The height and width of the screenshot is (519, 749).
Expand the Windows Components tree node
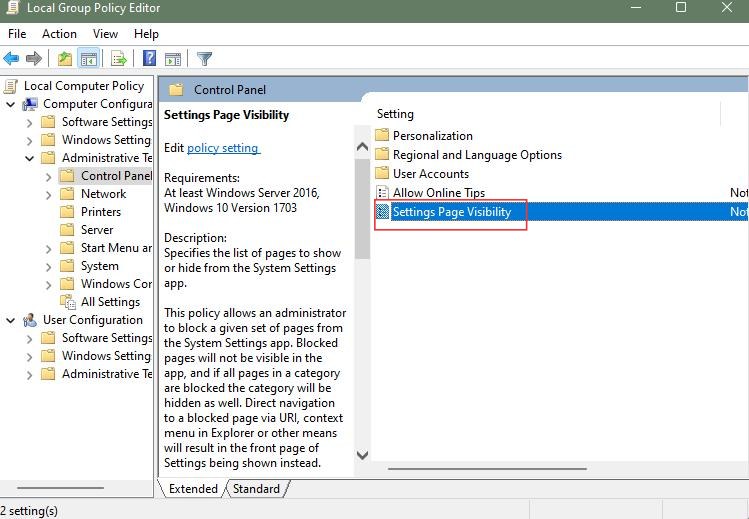[48, 285]
